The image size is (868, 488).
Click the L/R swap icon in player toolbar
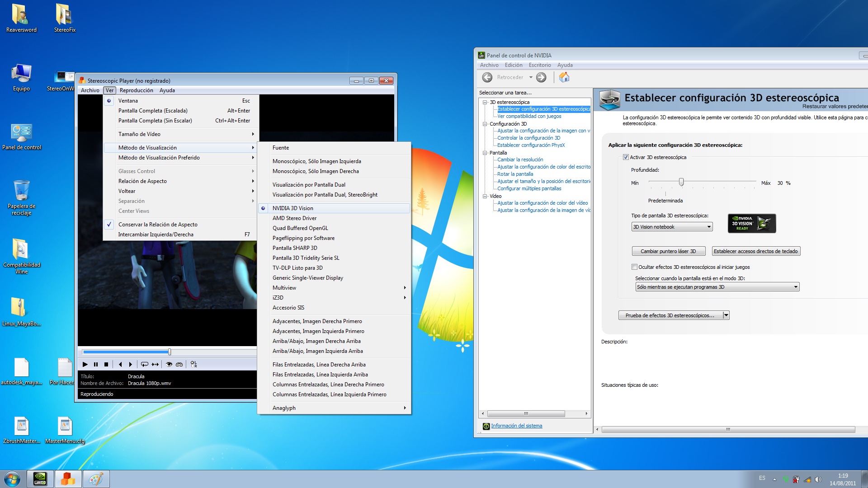point(193,364)
